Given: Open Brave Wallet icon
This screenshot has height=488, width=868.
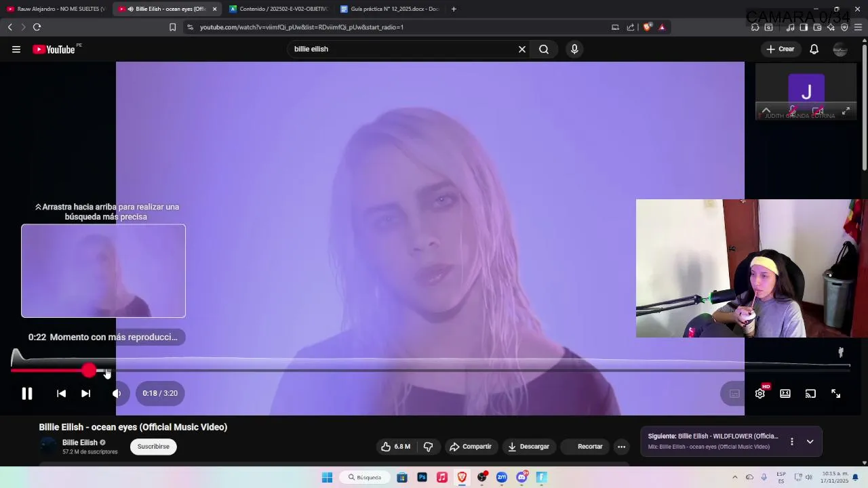Looking at the screenshot, I should pos(817,27).
